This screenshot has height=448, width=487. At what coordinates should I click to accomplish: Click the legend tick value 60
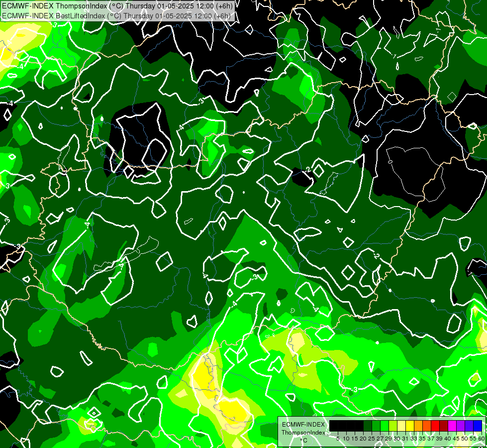[x=482, y=439]
